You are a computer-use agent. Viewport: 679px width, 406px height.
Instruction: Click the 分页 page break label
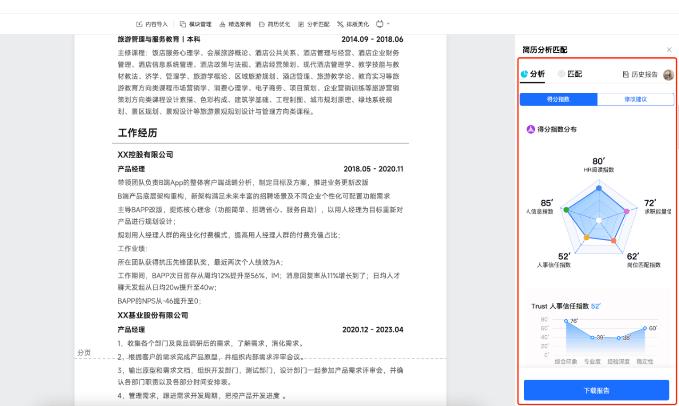pos(84,353)
